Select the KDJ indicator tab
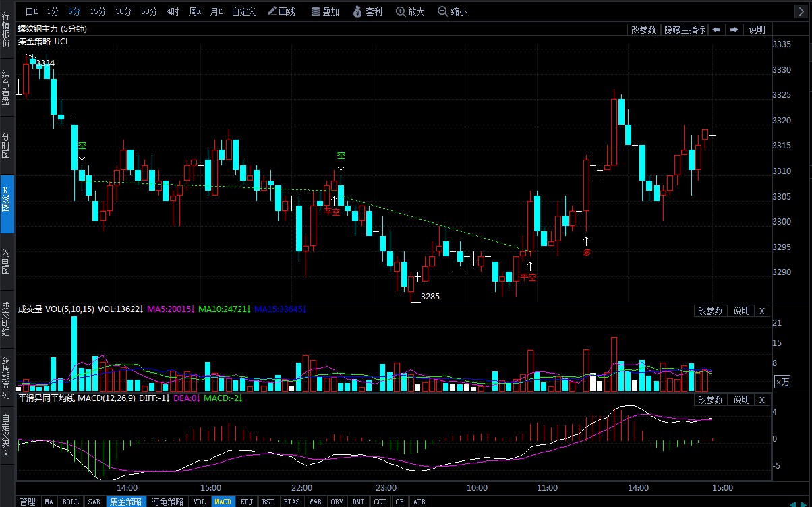This screenshot has width=812, height=507. coord(246,502)
